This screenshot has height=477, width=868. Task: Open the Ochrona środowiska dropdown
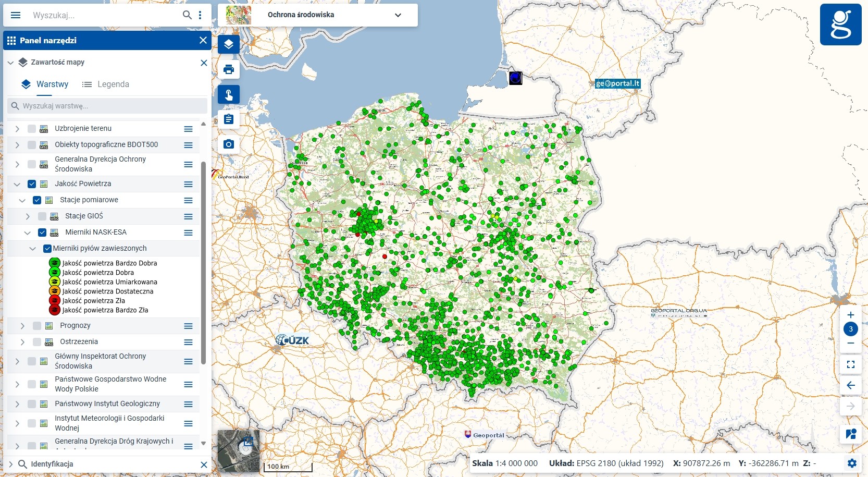coord(398,15)
